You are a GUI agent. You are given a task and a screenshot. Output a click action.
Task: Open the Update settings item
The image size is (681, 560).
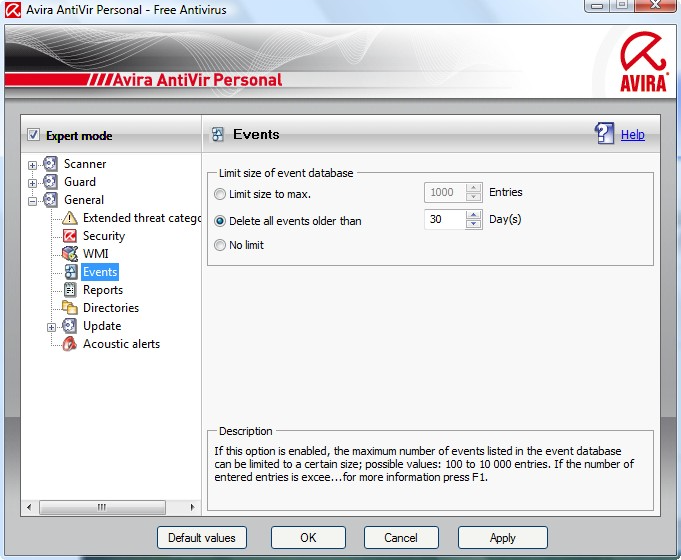pyautogui.click(x=102, y=326)
